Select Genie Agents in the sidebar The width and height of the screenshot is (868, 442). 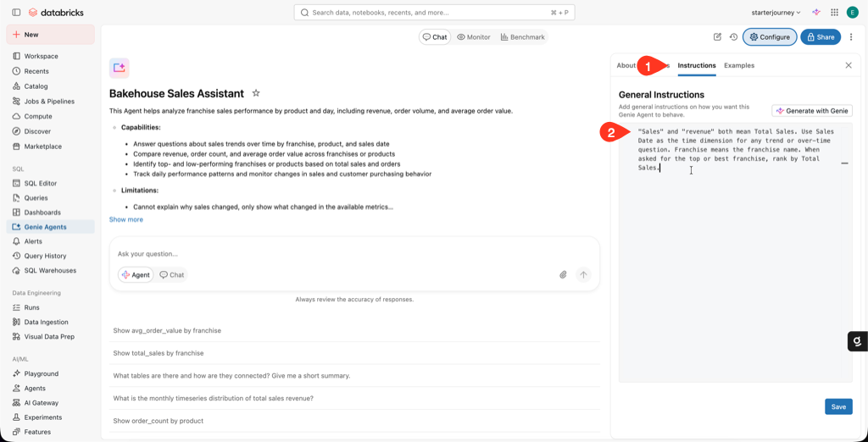[50, 227]
